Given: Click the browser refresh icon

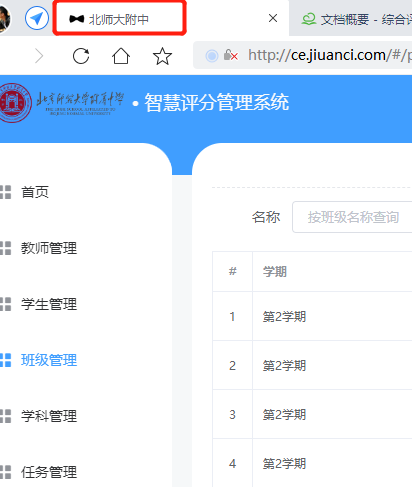Looking at the screenshot, I should (81, 56).
